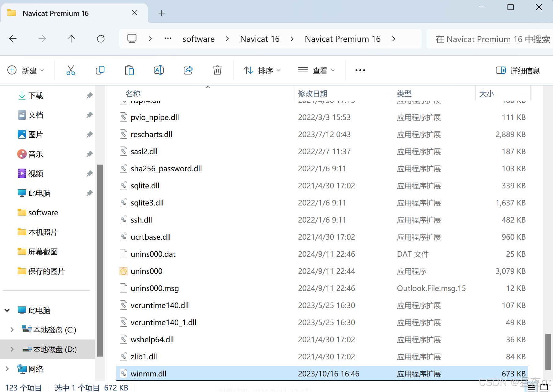The image size is (553, 392).
Task: Open the address bar ellipsis for hidden folders
Action: click(x=168, y=39)
